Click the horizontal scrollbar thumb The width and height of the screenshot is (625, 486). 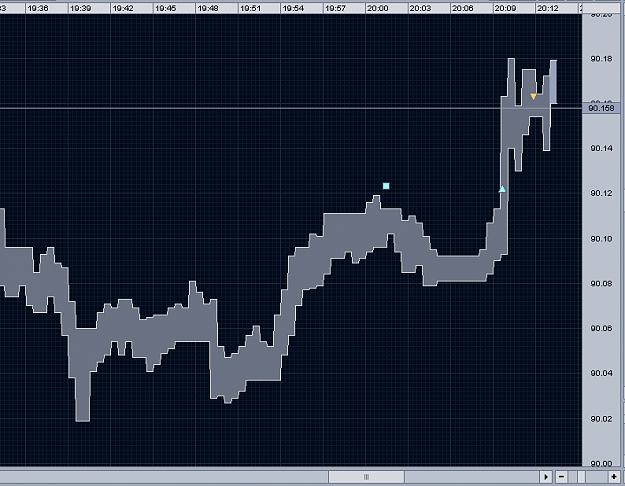coord(366,476)
